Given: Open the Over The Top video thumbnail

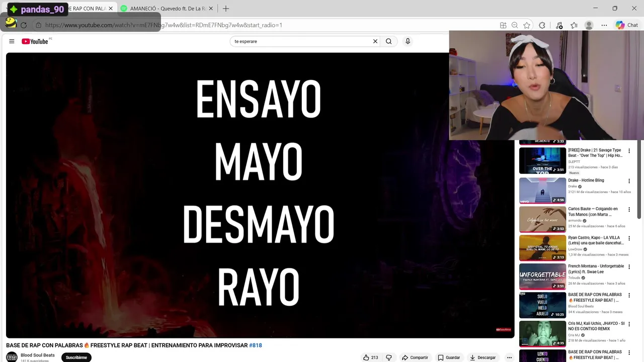Looking at the screenshot, I should click(542, 160).
